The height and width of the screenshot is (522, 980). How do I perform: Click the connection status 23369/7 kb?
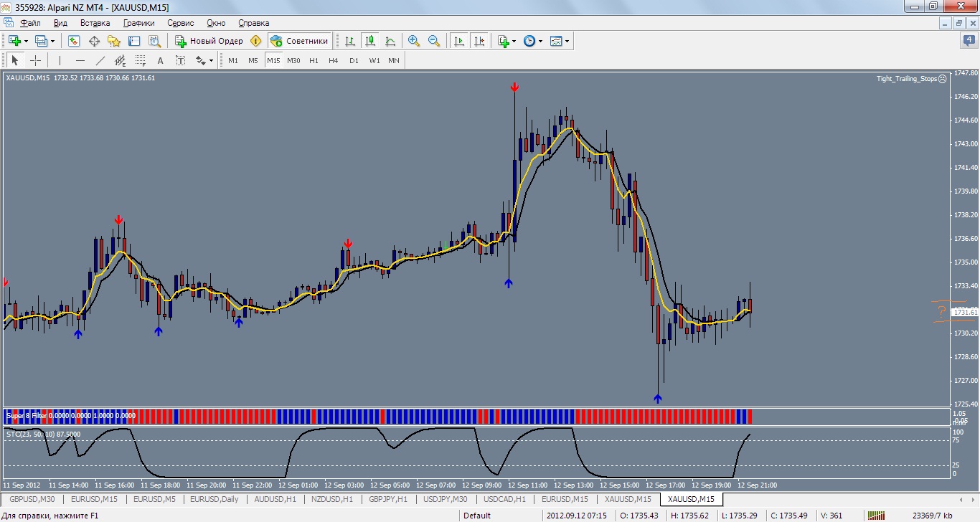[933, 515]
